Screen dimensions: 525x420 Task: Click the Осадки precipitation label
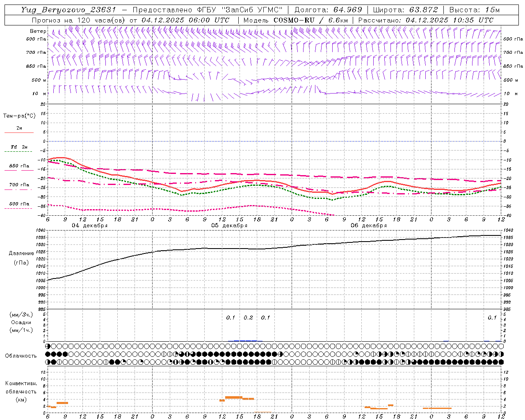21,322
